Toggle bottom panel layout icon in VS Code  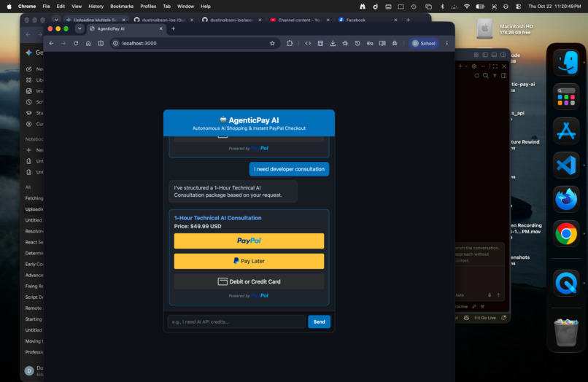pos(494,55)
